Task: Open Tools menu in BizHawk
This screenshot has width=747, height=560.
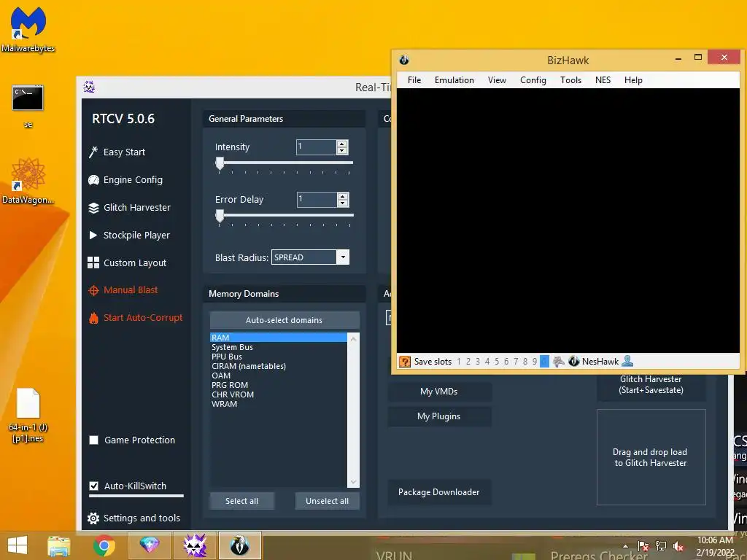Action: point(570,80)
